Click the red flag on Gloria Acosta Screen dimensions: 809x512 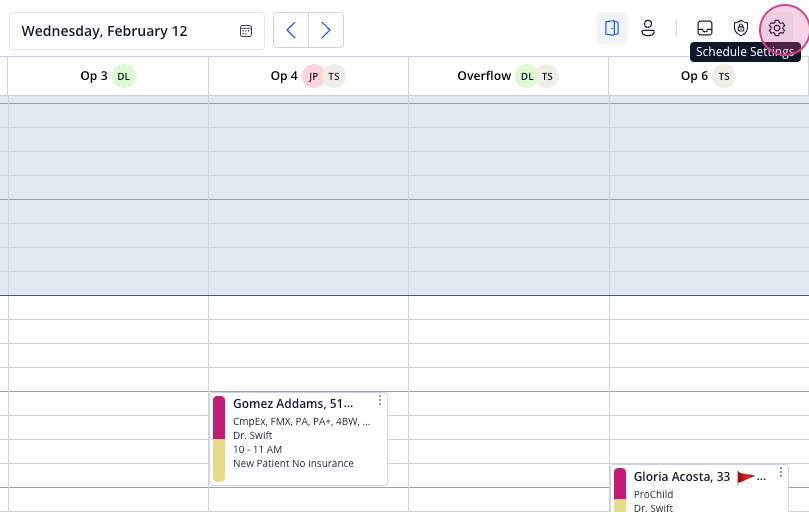tap(746, 477)
